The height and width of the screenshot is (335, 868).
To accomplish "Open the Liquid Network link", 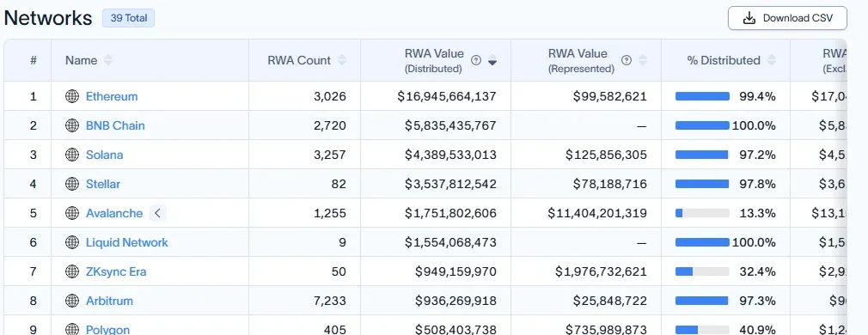I will click(x=127, y=242).
